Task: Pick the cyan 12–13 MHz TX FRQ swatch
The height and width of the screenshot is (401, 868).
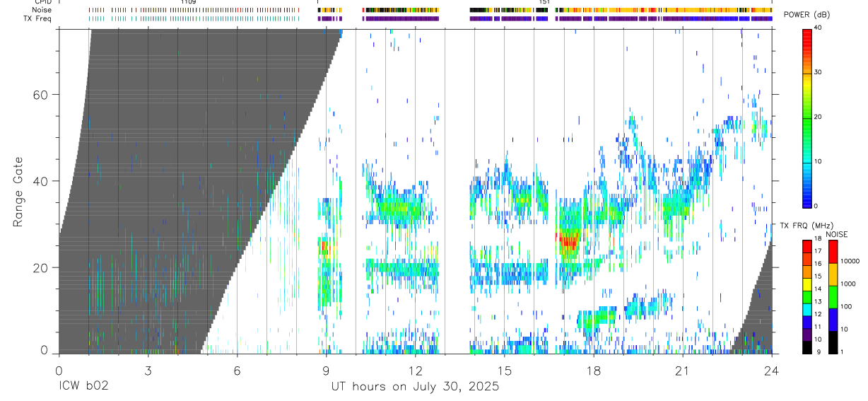Action: click(809, 310)
